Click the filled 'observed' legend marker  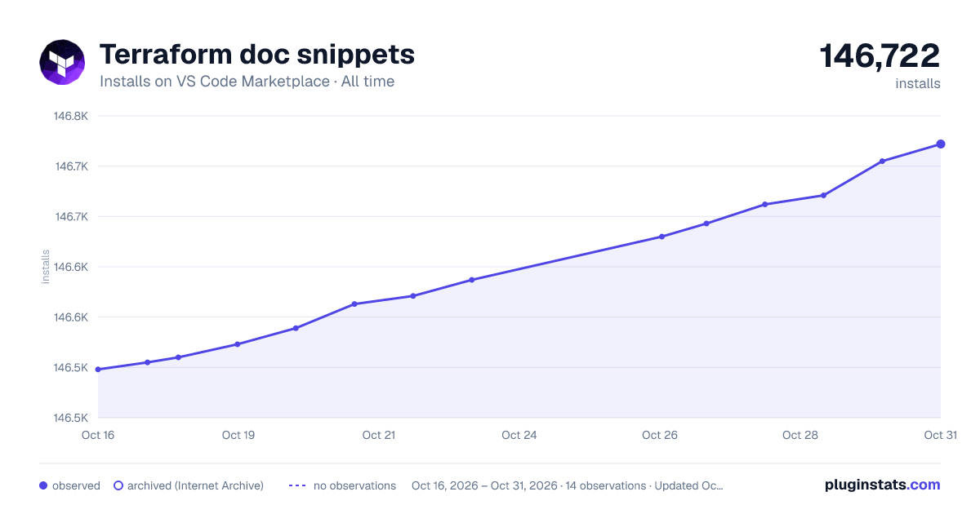pos(43,485)
